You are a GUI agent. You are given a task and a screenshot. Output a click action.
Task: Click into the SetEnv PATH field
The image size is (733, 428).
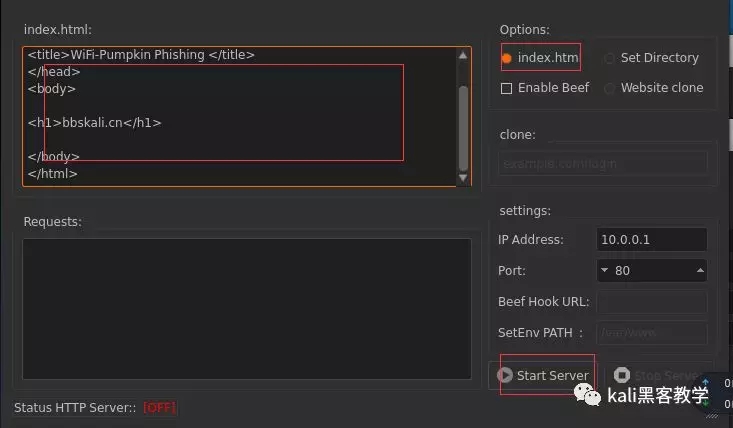tap(651, 333)
